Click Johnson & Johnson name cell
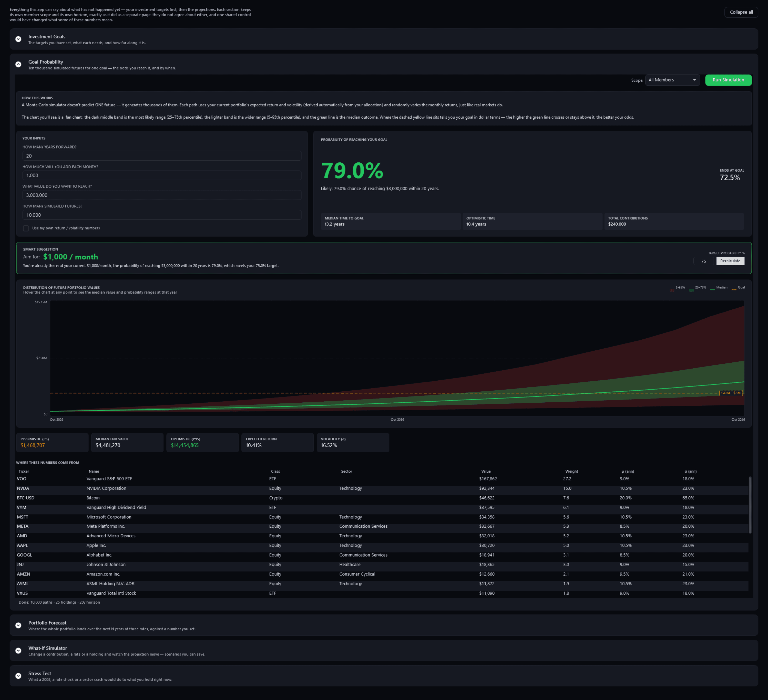This screenshot has width=768, height=700. (x=106, y=565)
